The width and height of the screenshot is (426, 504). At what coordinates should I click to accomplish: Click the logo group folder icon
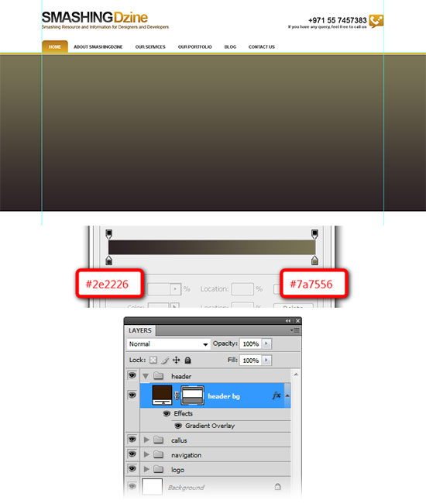click(x=159, y=469)
